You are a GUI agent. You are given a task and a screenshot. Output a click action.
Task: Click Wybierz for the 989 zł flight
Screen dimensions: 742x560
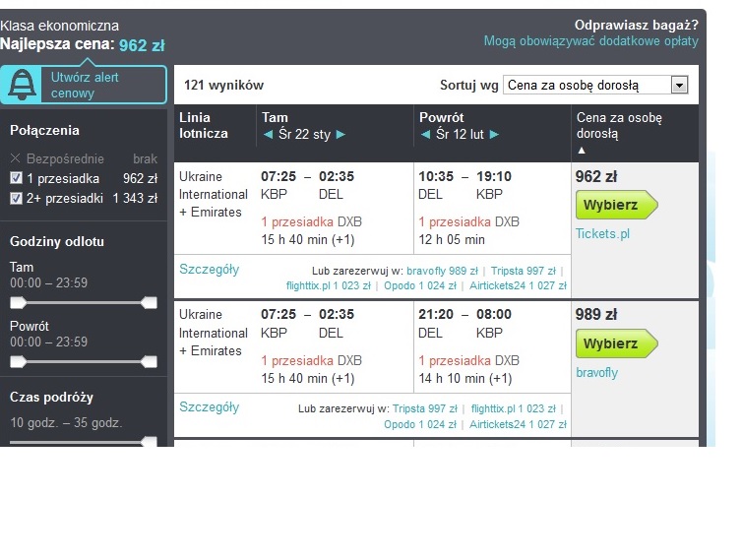[617, 343]
